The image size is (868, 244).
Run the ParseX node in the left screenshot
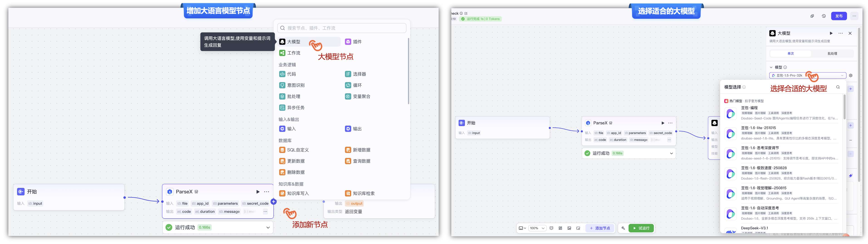[258, 192]
